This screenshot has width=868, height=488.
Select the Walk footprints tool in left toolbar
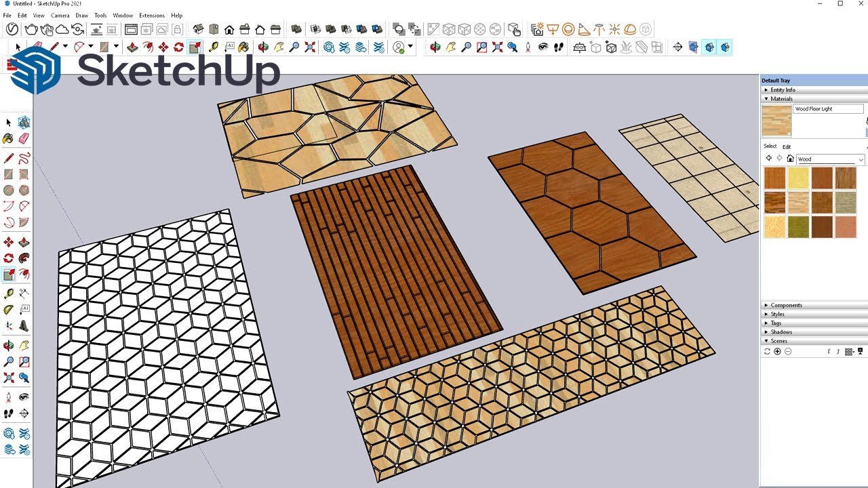pyautogui.click(x=9, y=413)
